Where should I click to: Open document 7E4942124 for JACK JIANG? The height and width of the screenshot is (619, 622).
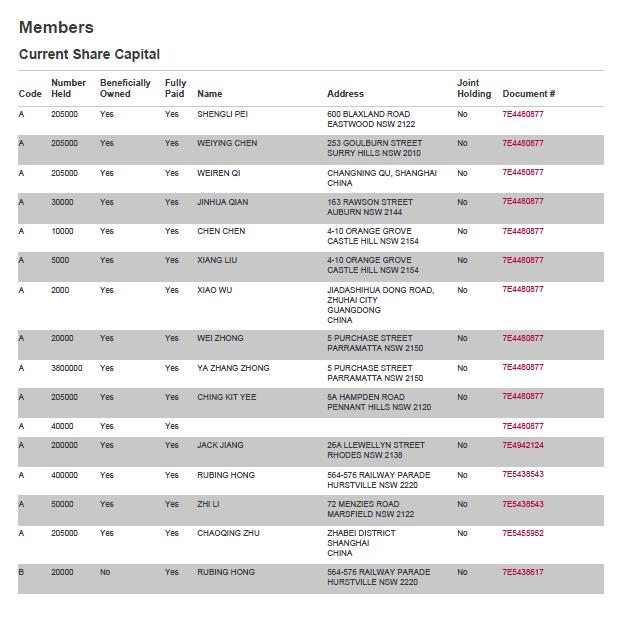pyautogui.click(x=522, y=445)
